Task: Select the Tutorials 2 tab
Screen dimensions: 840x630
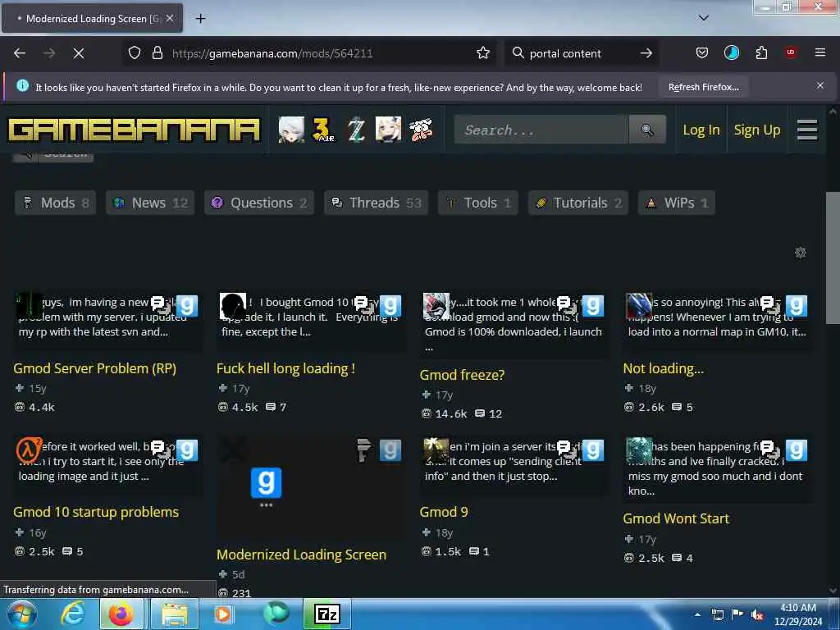Action: tap(578, 203)
